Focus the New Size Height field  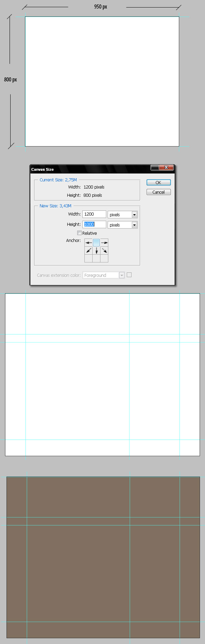94,224
